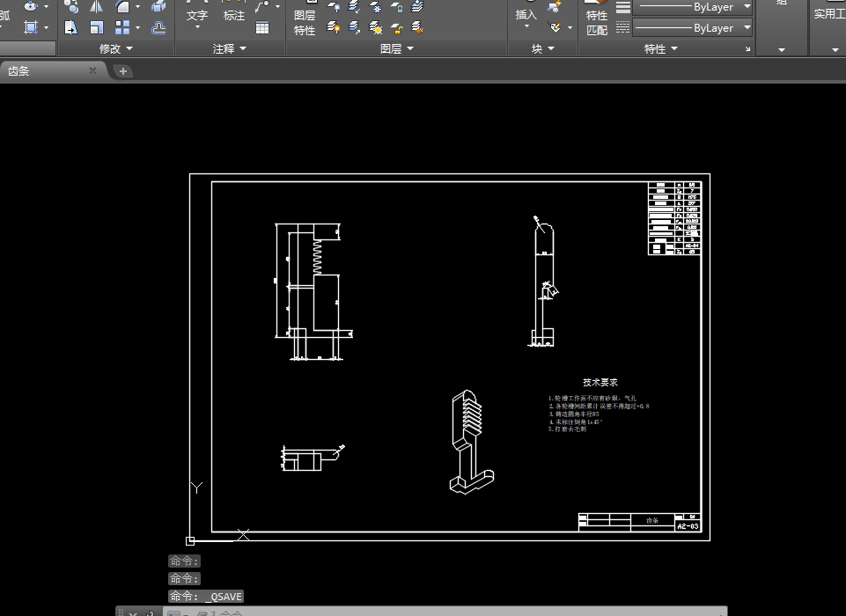Image resolution: width=846 pixels, height=616 pixels.
Task: Click the thaw all layers icon
Action: pyautogui.click(x=376, y=27)
